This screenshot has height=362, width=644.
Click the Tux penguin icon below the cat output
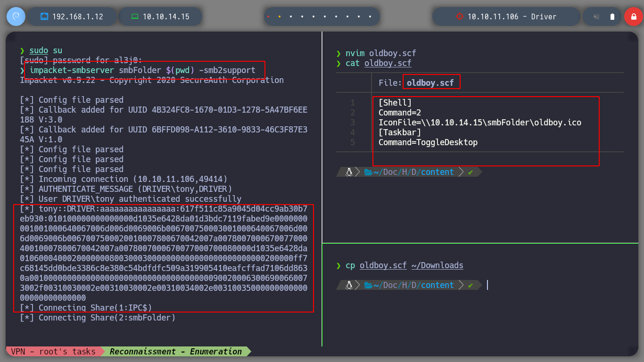coord(349,172)
